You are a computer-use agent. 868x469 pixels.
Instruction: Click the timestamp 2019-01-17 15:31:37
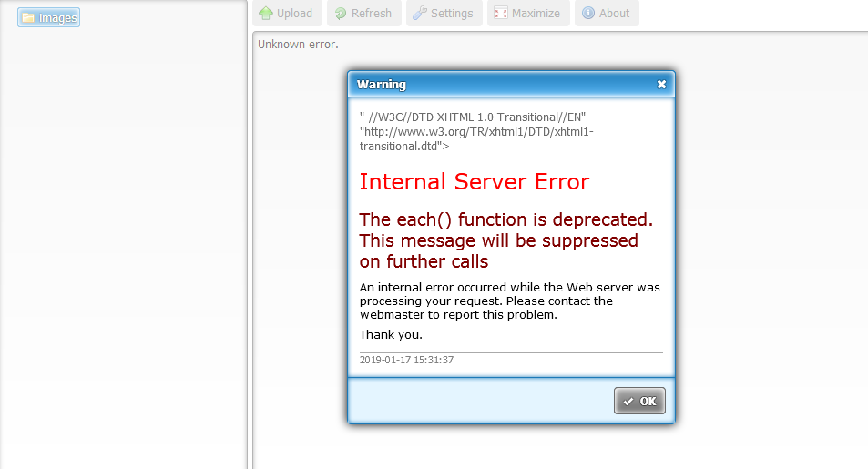(406, 360)
